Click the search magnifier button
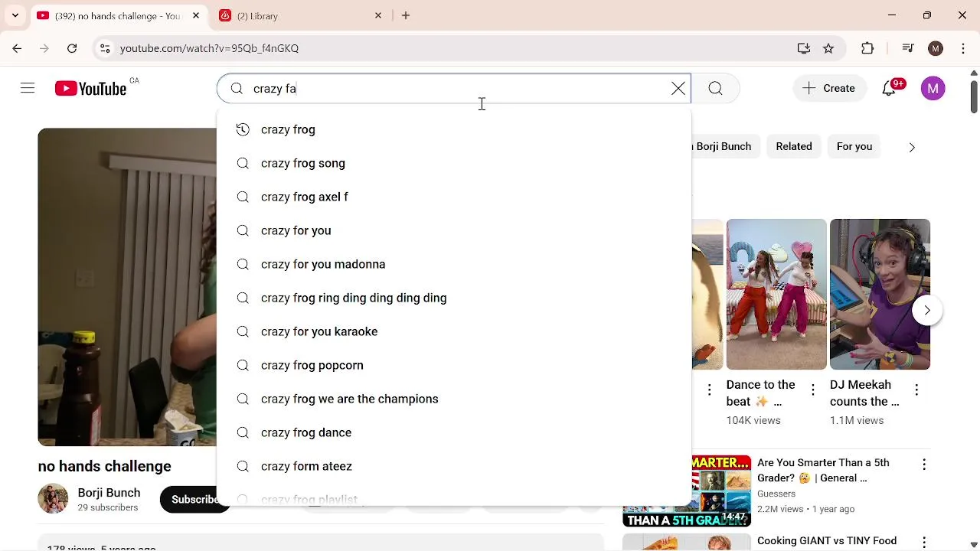980x551 pixels. click(x=715, y=89)
